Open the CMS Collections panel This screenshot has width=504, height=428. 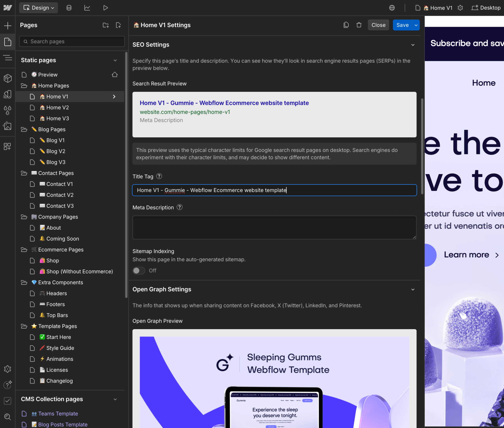tap(69, 7)
